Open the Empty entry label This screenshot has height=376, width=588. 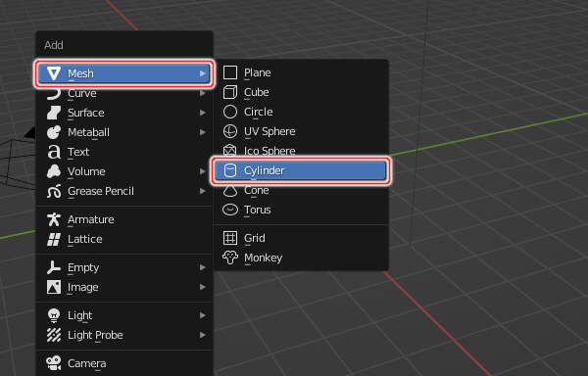(x=83, y=267)
